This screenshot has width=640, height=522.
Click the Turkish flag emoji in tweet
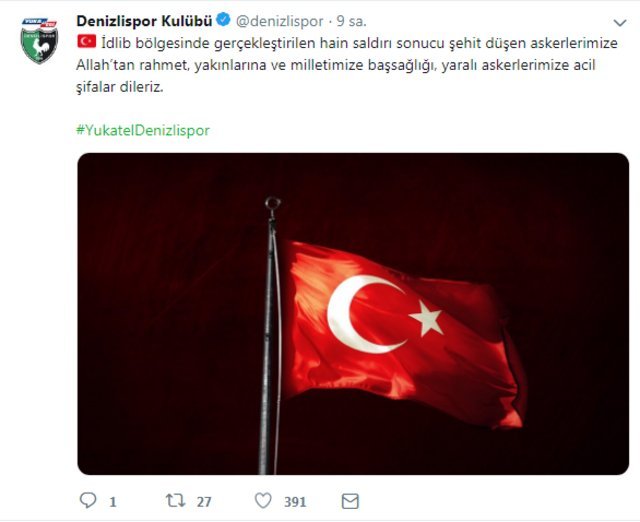(87, 41)
